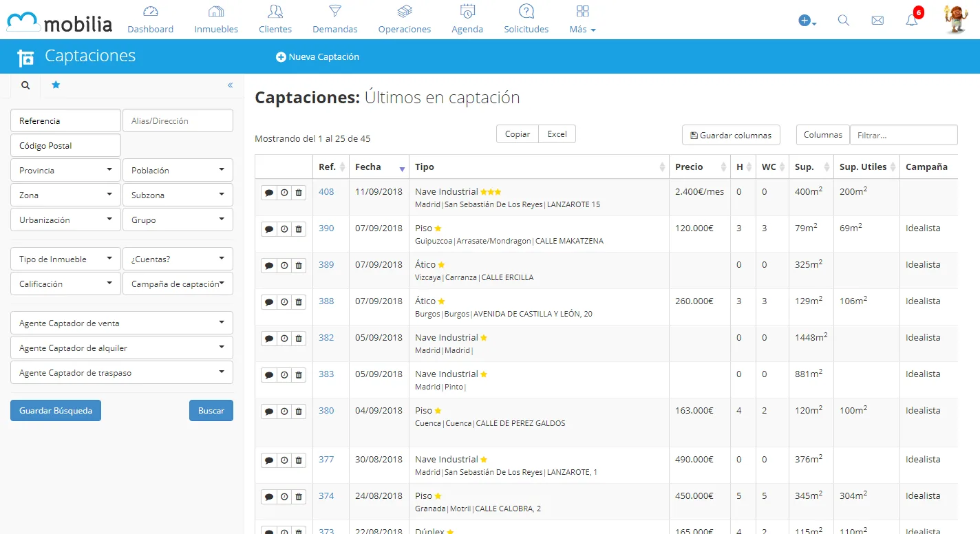Viewport: 980px width, 534px height.
Task: Open the Zona dropdown
Action: click(66, 195)
